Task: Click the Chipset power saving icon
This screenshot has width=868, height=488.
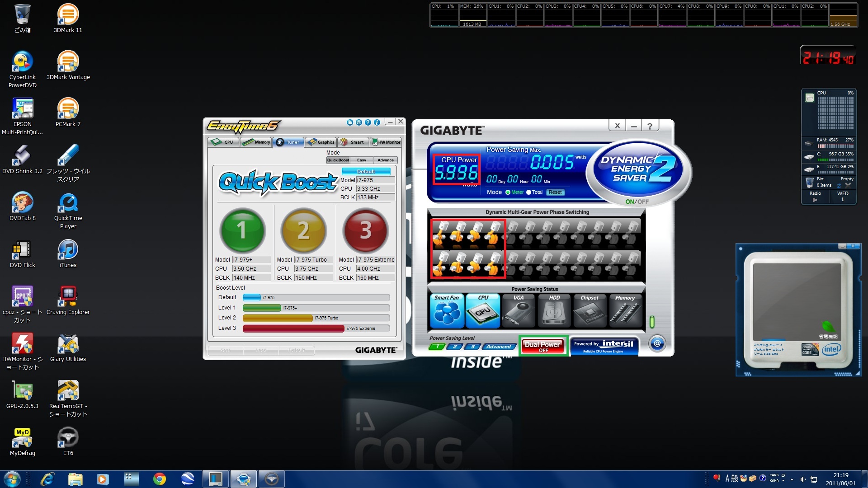Action: (x=590, y=311)
